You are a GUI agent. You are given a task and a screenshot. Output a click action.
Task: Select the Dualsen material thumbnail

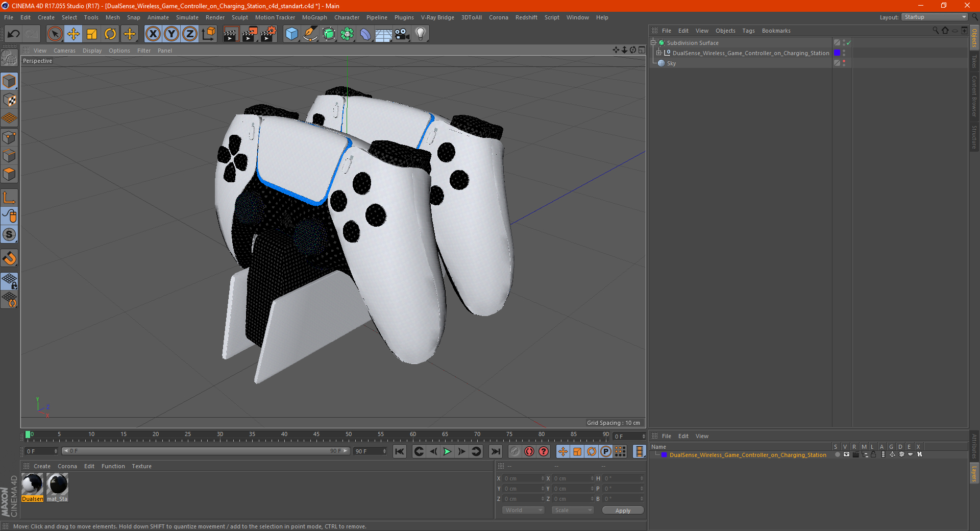pos(32,488)
